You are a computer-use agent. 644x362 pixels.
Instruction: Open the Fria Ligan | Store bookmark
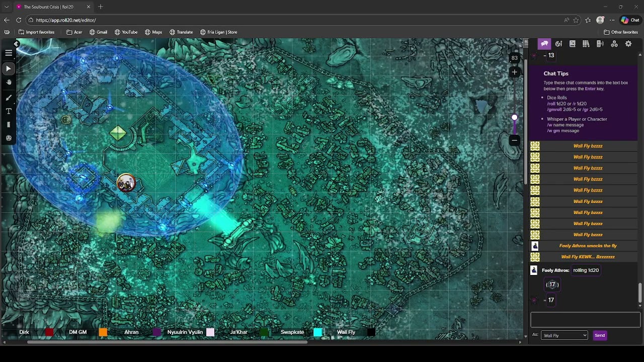coord(218,32)
